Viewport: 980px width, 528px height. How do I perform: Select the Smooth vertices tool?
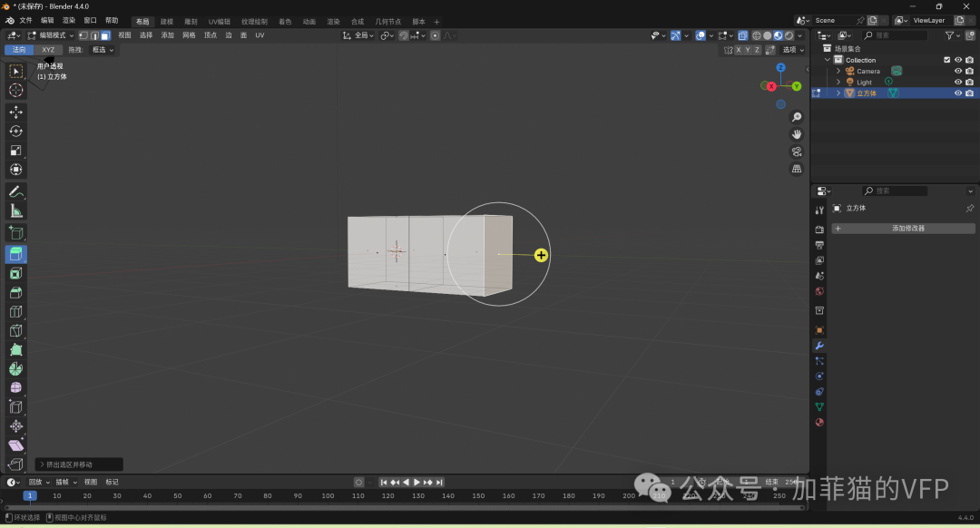pyautogui.click(x=15, y=388)
